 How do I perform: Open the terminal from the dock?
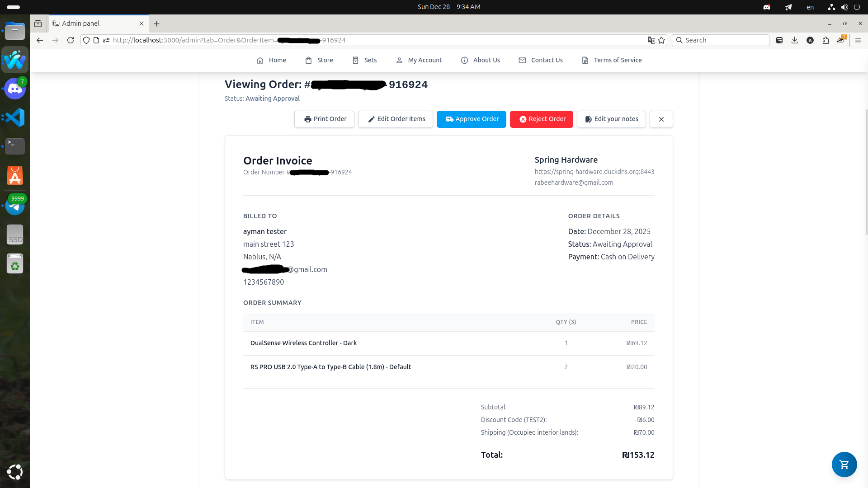point(15,146)
